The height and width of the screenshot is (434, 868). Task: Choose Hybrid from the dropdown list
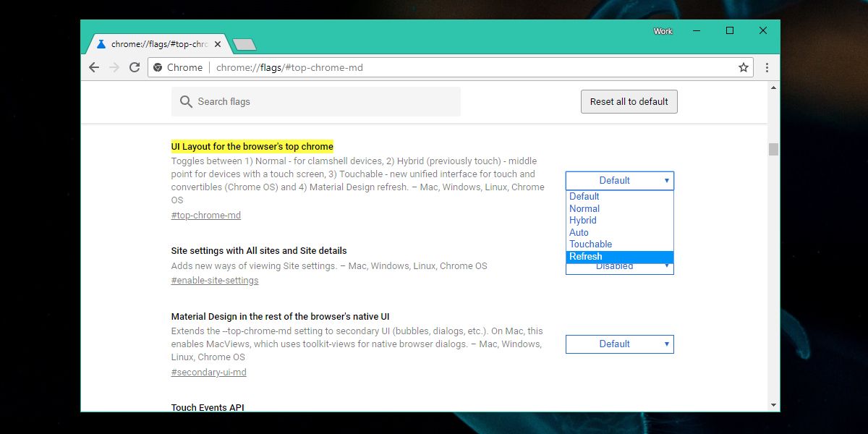620,221
